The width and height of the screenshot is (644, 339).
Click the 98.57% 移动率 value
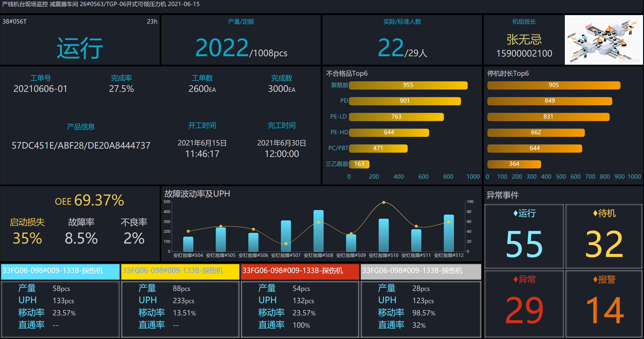(424, 313)
